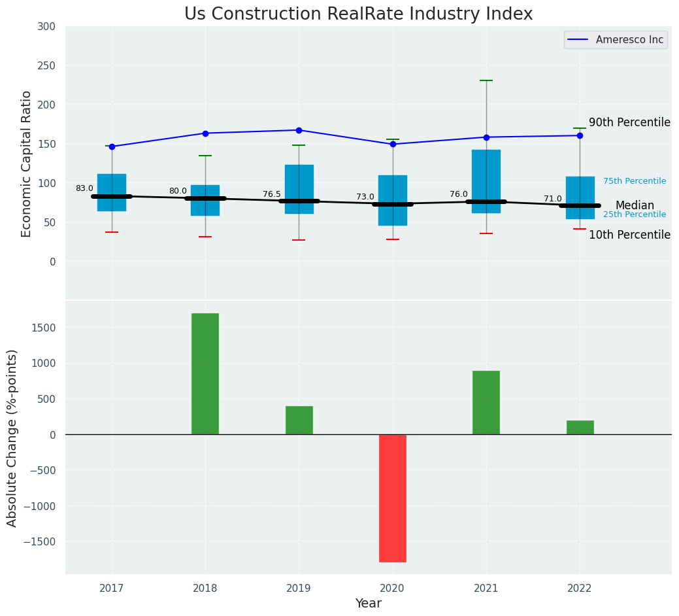This screenshot has height=616, width=679.
Task: Click the green 2021 change bar
Action: (x=486, y=402)
